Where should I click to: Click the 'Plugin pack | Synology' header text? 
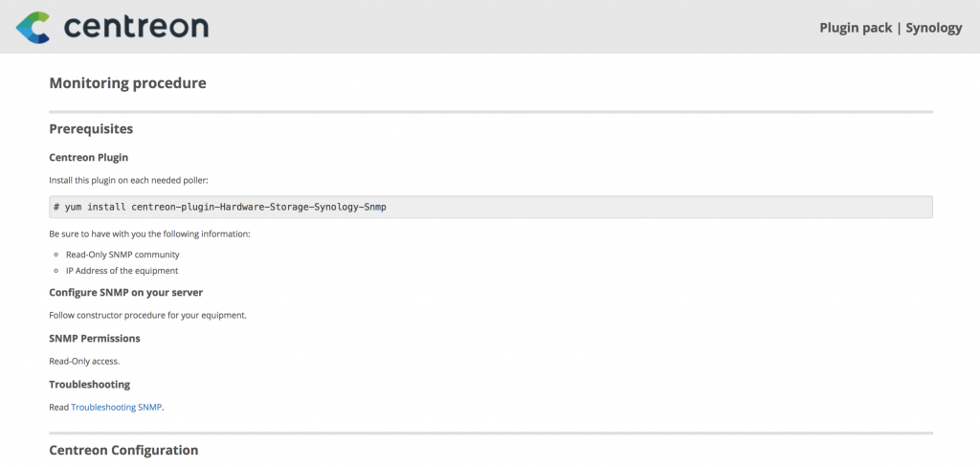(891, 28)
